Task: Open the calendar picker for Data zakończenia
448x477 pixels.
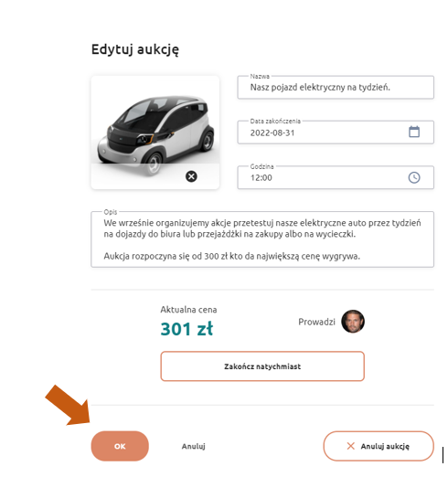Action: [x=414, y=132]
